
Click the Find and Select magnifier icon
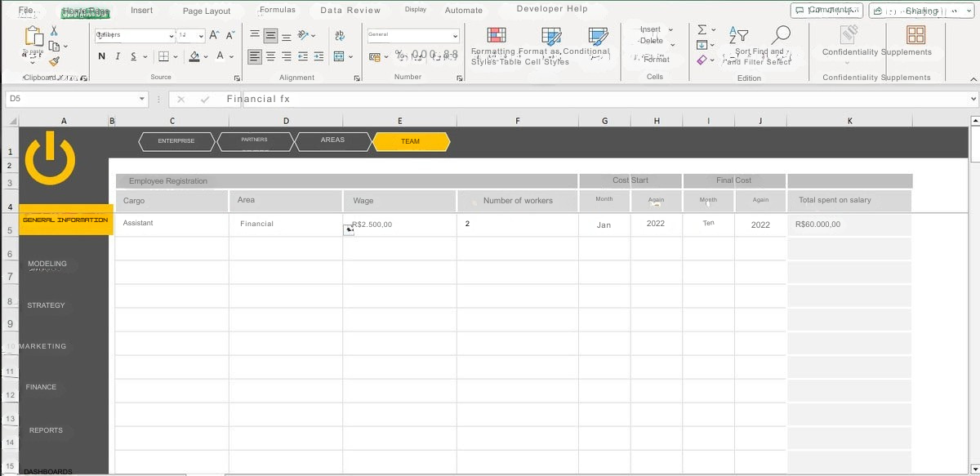click(x=781, y=35)
